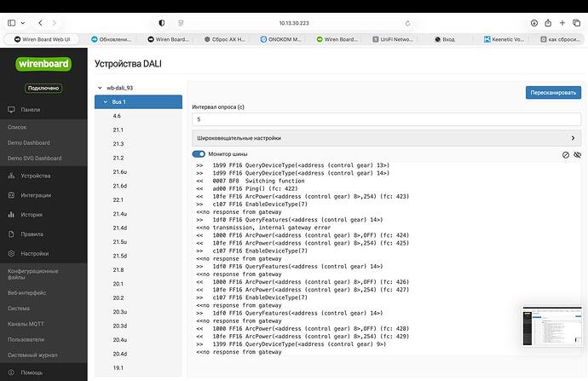Click the wirenboard logo
588x381 pixels.
click(43, 64)
